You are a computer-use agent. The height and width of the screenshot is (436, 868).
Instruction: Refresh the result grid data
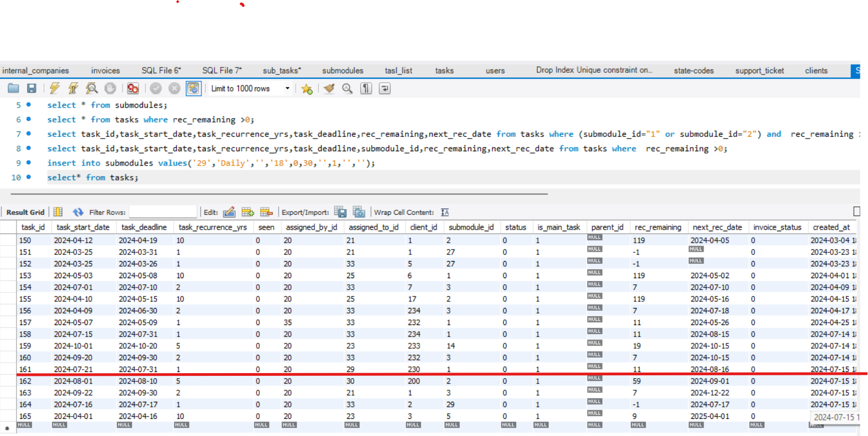78,212
